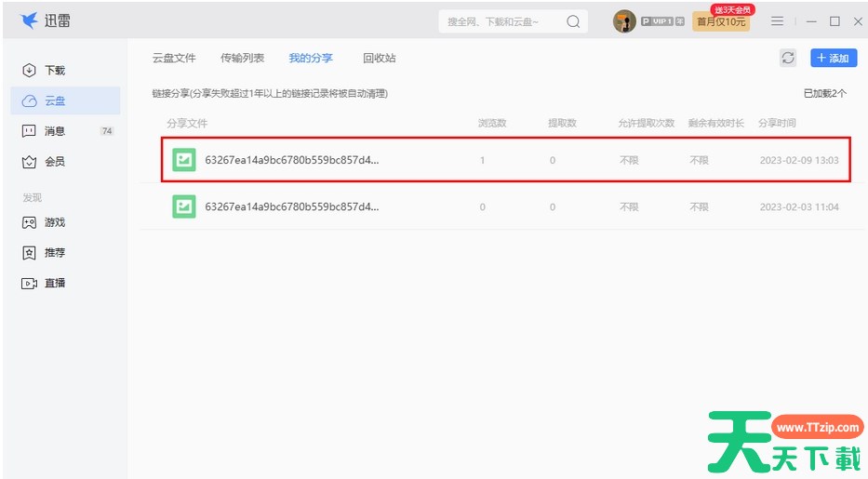Open 消息 with 74 unread
Viewport: 868px width, 479px height.
coord(55,131)
